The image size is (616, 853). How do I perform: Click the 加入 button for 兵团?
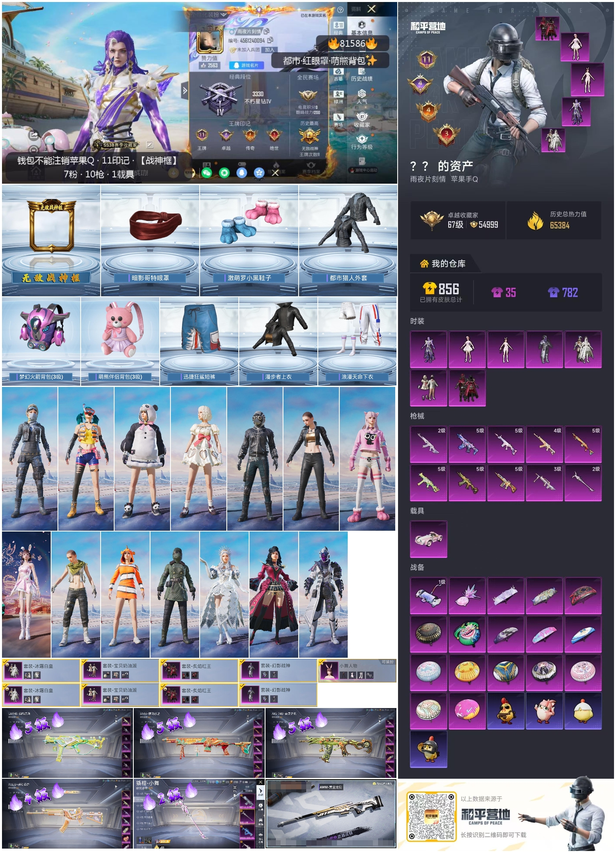tap(269, 50)
